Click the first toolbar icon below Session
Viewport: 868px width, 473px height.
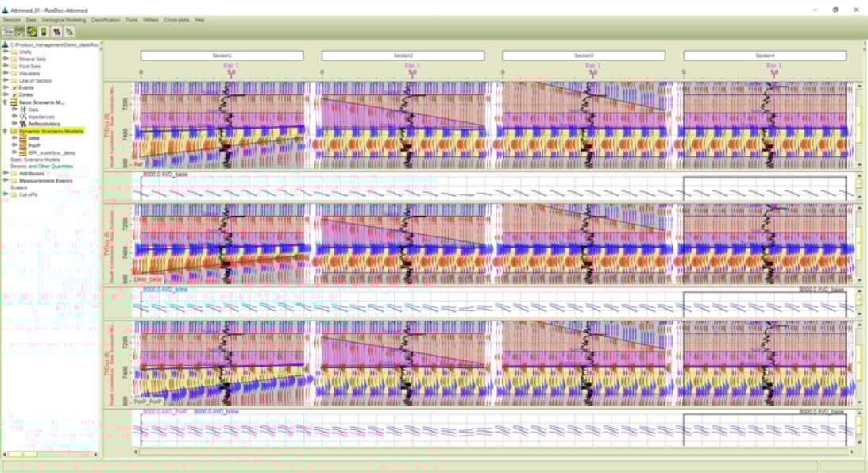click(x=7, y=31)
